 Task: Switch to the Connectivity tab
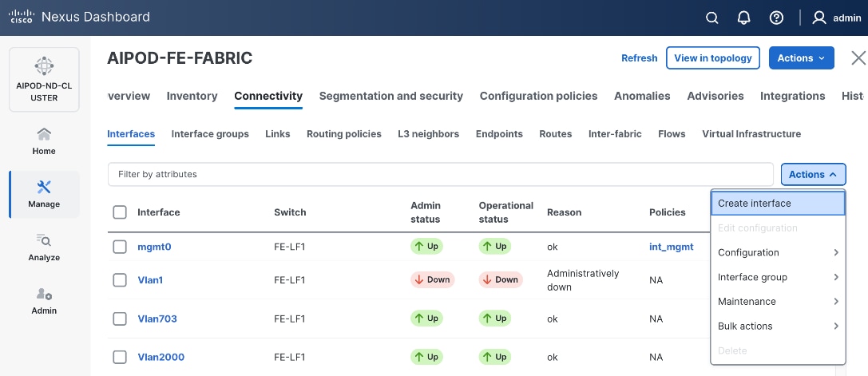tap(268, 96)
